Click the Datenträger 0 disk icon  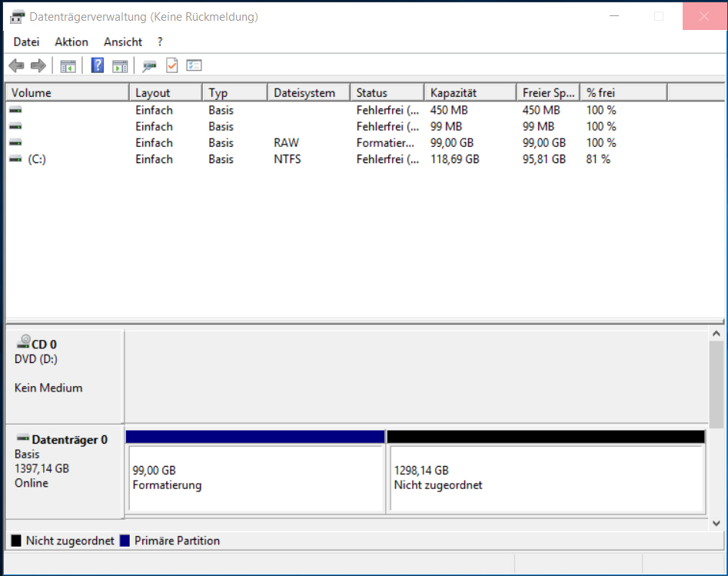[x=23, y=438]
